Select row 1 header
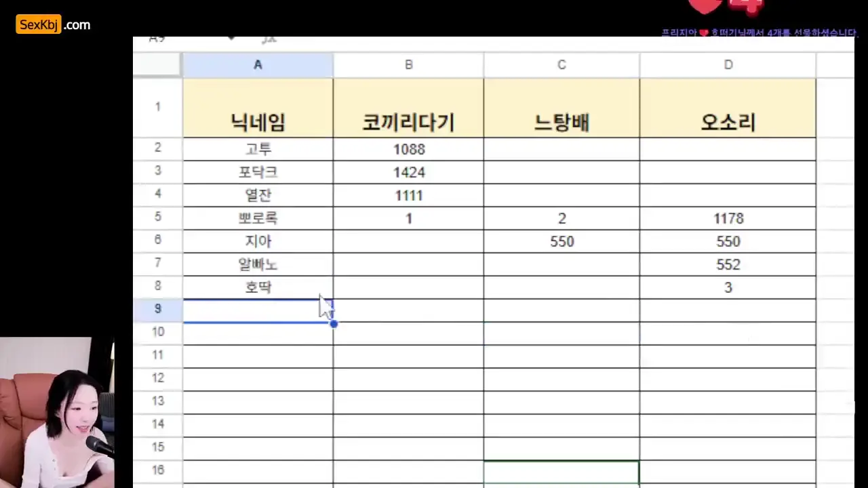 pyautogui.click(x=157, y=107)
